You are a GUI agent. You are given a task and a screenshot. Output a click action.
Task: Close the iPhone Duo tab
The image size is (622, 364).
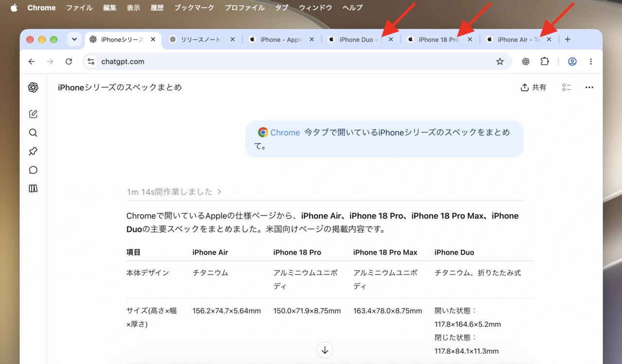(x=391, y=39)
